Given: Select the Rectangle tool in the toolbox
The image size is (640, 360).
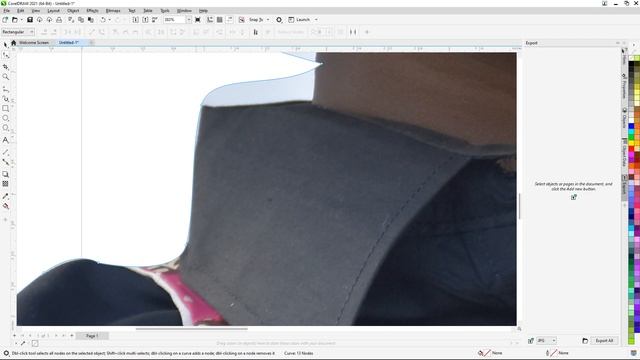Looking at the screenshot, I should (x=5, y=109).
